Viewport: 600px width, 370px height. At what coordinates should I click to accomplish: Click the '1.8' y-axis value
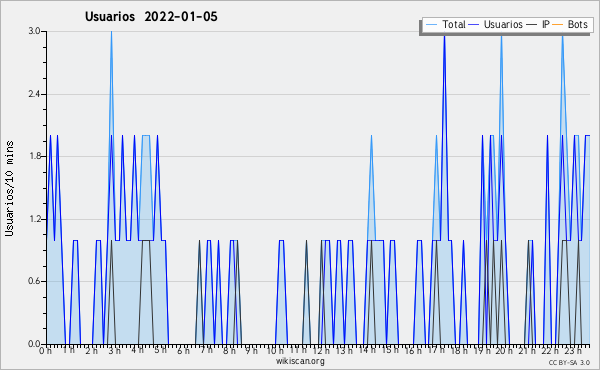pyautogui.click(x=34, y=156)
